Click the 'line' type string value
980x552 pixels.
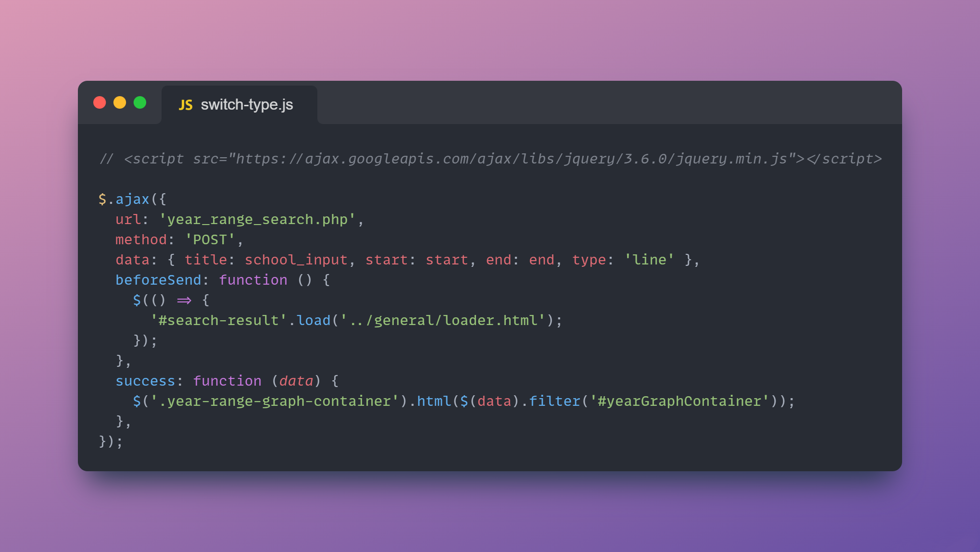pos(649,260)
